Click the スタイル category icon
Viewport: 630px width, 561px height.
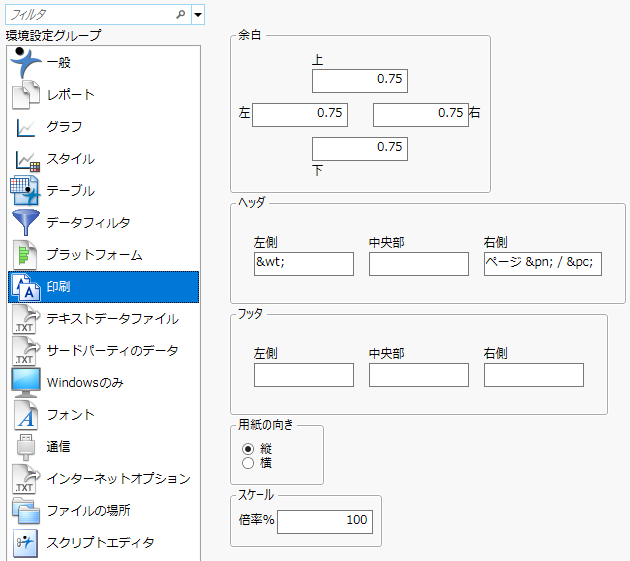[x=25, y=159]
